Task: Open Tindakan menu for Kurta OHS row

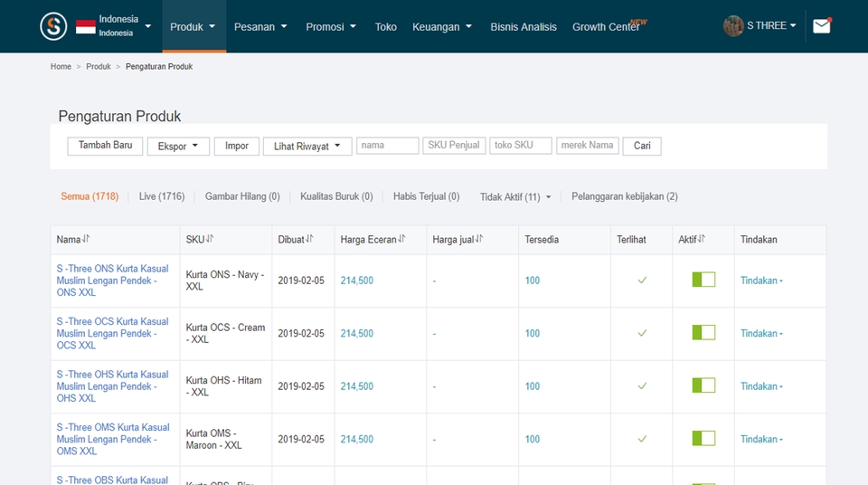Action: point(761,386)
